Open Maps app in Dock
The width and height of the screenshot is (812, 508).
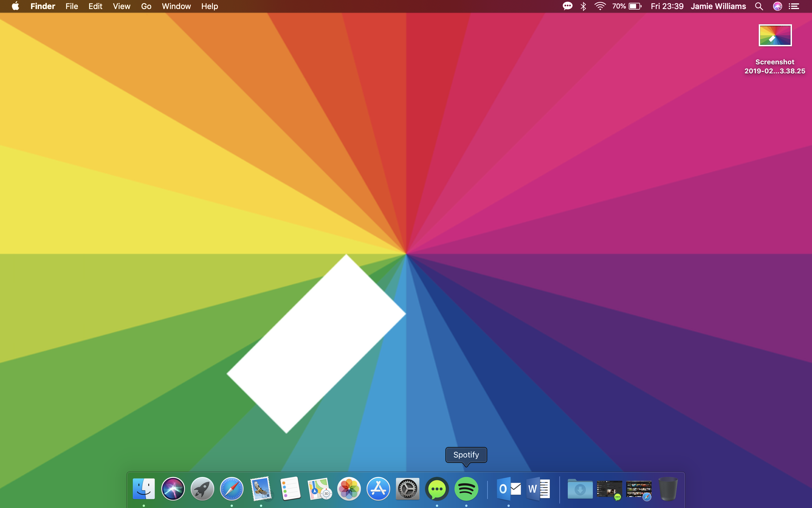click(319, 489)
